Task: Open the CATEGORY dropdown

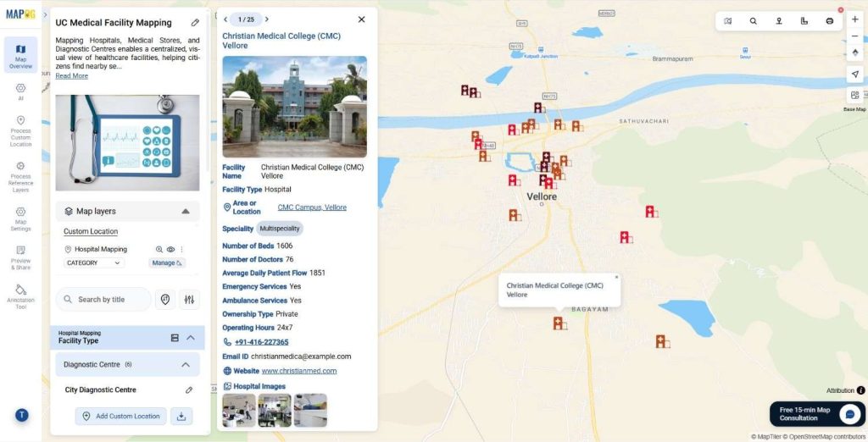Action: [93, 263]
